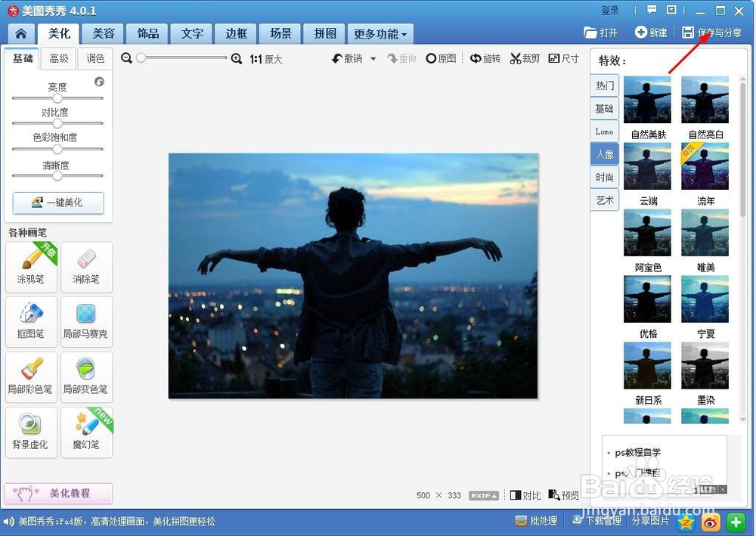Select the 基础 effects category
Image resolution: width=756 pixels, height=536 pixels.
(605, 109)
